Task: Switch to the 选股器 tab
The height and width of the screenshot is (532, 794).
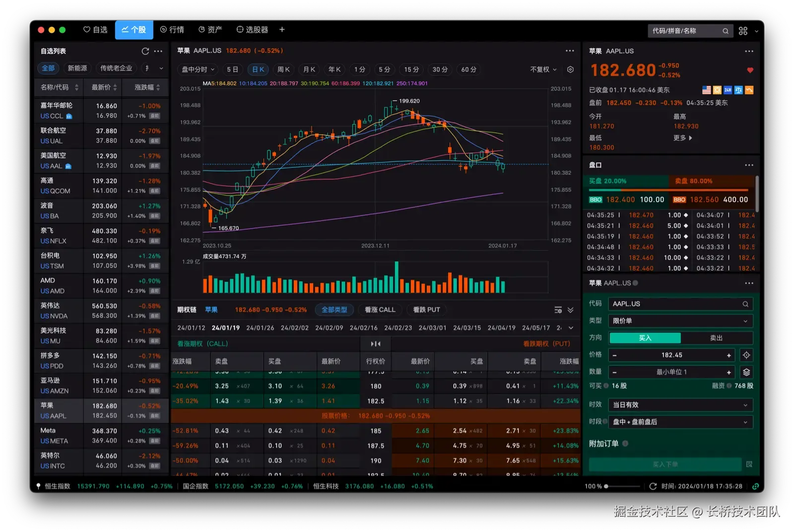Action: [252, 30]
